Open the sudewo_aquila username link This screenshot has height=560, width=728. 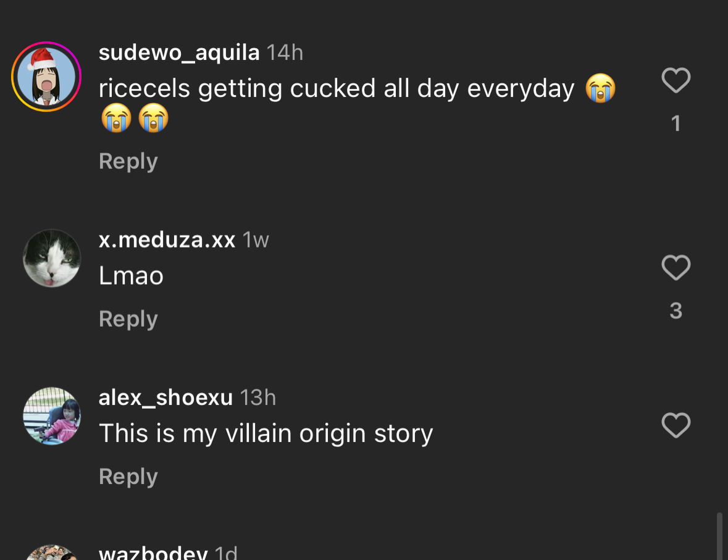(x=179, y=52)
